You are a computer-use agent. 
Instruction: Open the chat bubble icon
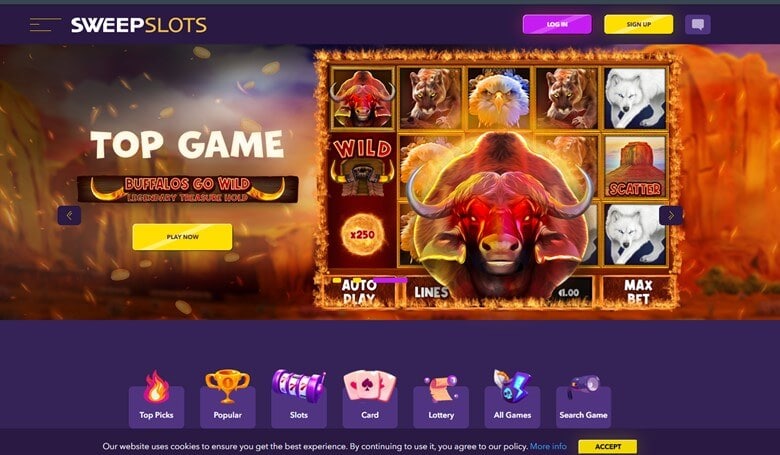(697, 24)
